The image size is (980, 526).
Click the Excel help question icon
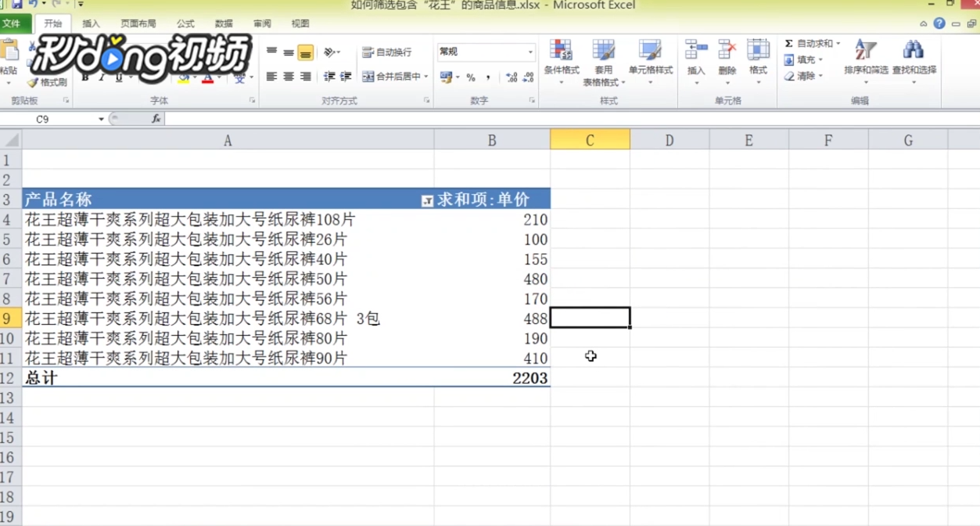[x=939, y=23]
